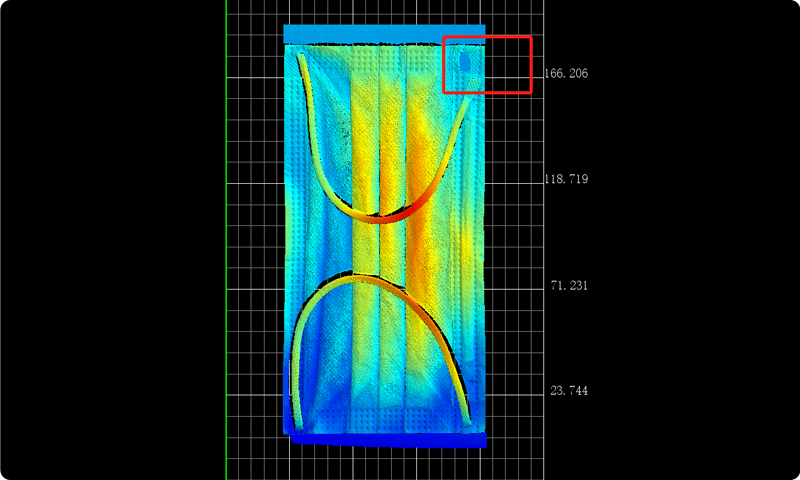Click the 118.719 axis value label
The image size is (800, 480).
click(566, 179)
